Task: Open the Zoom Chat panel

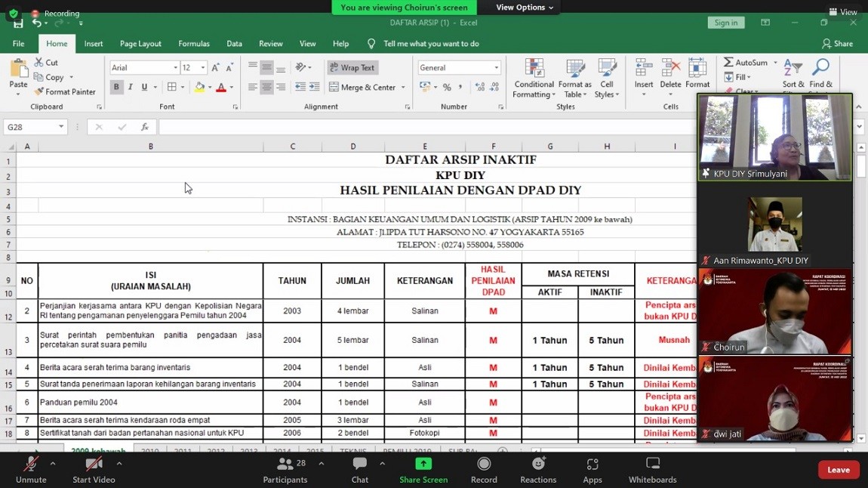Action: point(360,464)
